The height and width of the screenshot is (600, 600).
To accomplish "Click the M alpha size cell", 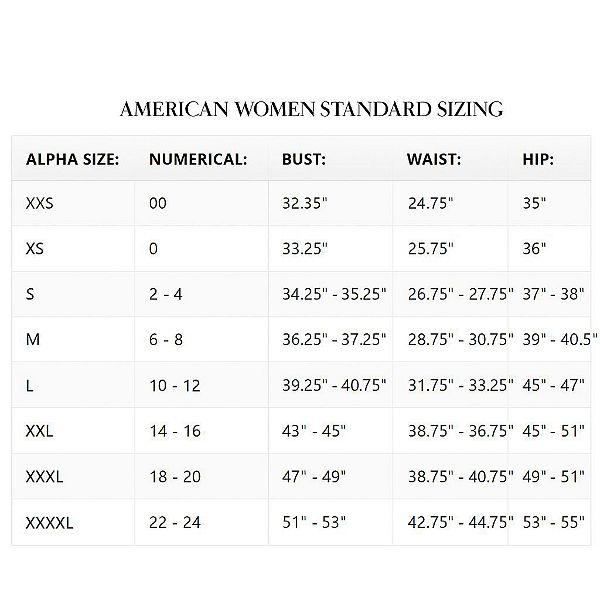I will point(32,340).
